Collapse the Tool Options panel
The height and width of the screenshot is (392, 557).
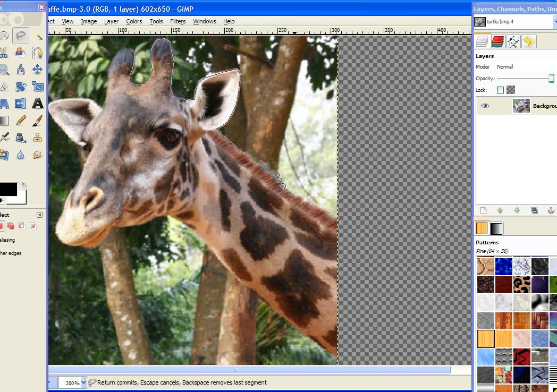(39, 215)
